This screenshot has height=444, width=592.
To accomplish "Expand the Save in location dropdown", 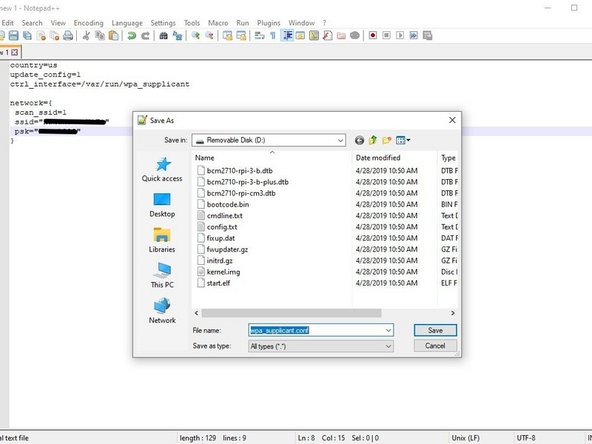I will (340, 140).
